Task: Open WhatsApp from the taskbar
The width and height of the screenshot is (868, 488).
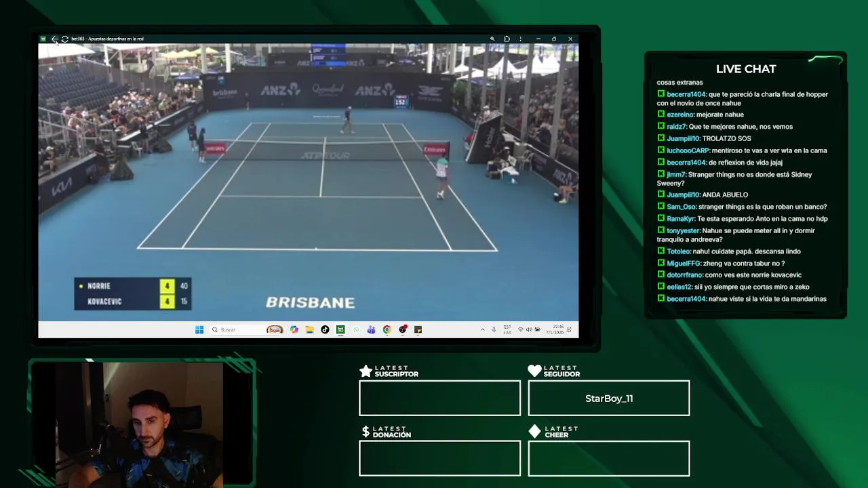Action: pyautogui.click(x=356, y=330)
